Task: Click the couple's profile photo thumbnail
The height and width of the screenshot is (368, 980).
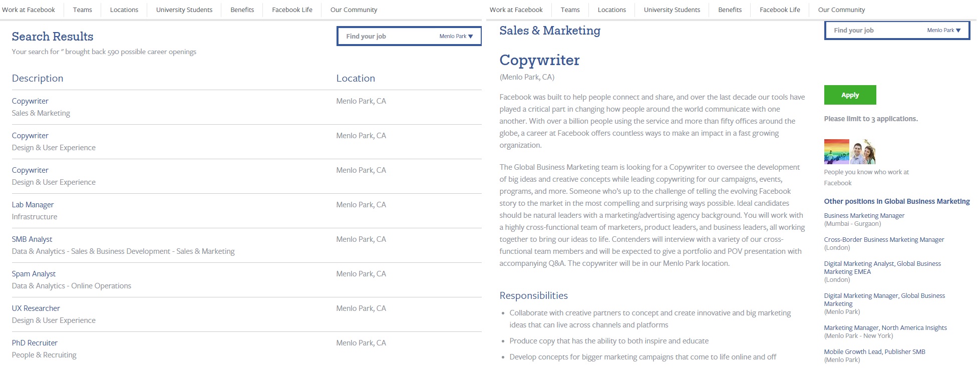Action: tap(863, 152)
